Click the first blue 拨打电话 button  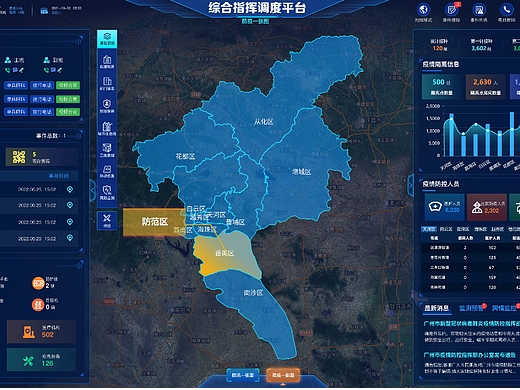pyautogui.click(x=42, y=85)
